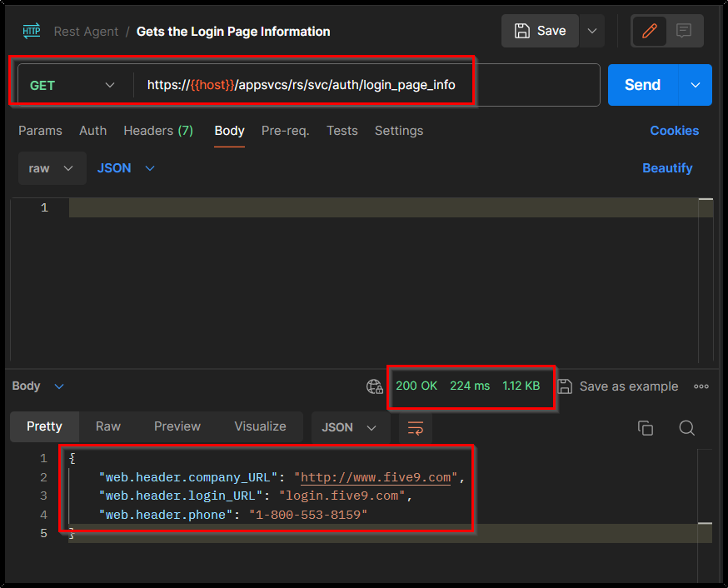Switch to edit mode pencil icon
This screenshot has height=588, width=728.
649,31
